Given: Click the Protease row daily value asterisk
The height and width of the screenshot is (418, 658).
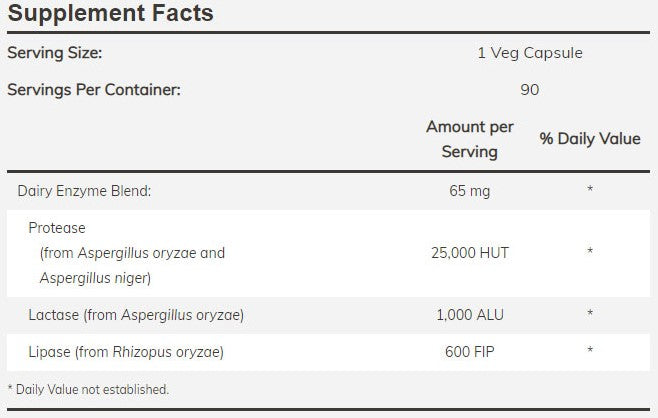Looking at the screenshot, I should [x=590, y=253].
